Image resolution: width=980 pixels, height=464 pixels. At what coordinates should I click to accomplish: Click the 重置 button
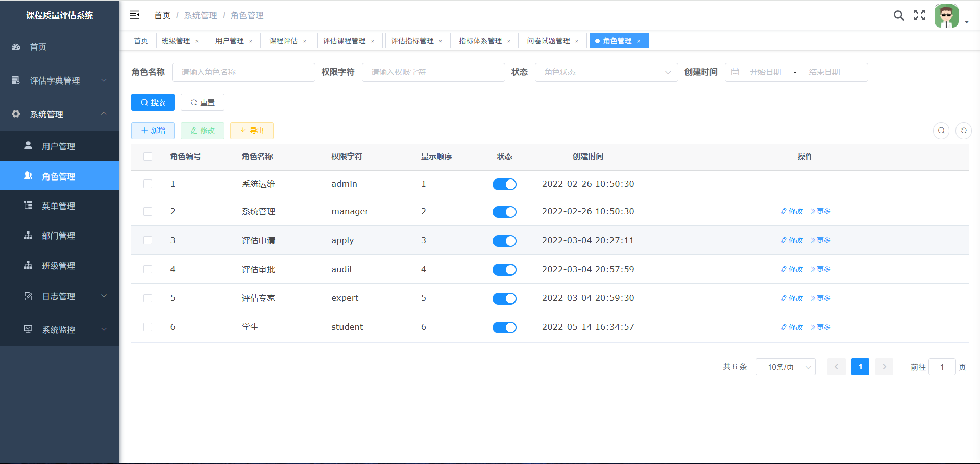coord(202,102)
